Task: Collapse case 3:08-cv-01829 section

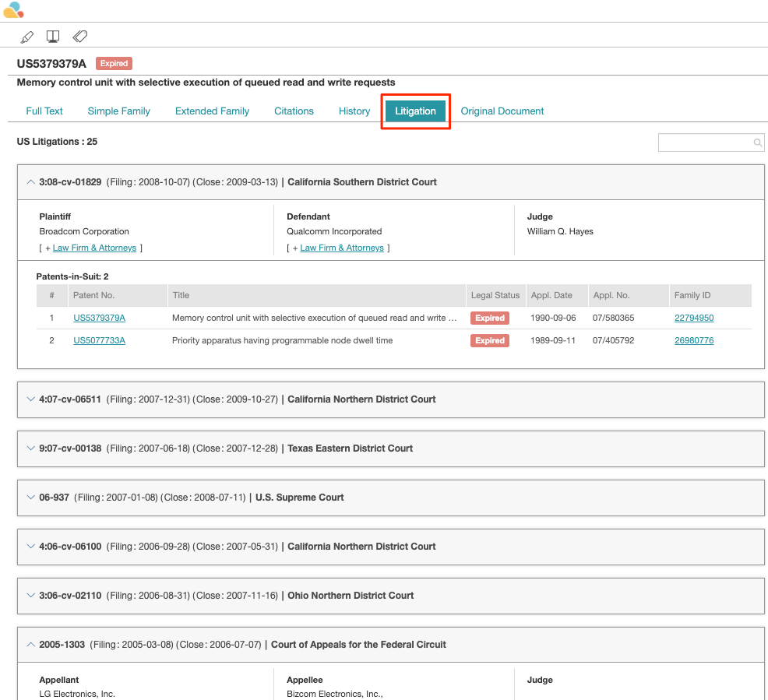Action: coord(31,182)
